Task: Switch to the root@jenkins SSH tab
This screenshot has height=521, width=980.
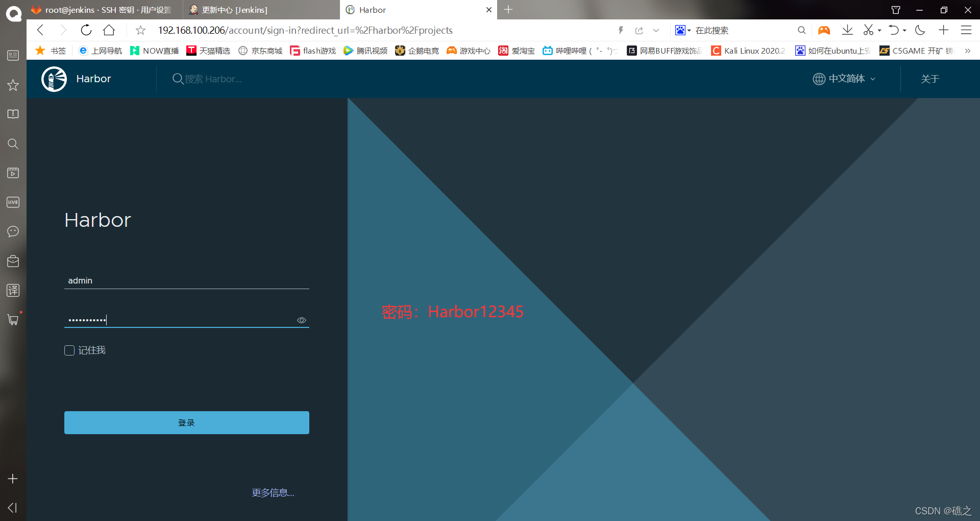Action: (105, 10)
